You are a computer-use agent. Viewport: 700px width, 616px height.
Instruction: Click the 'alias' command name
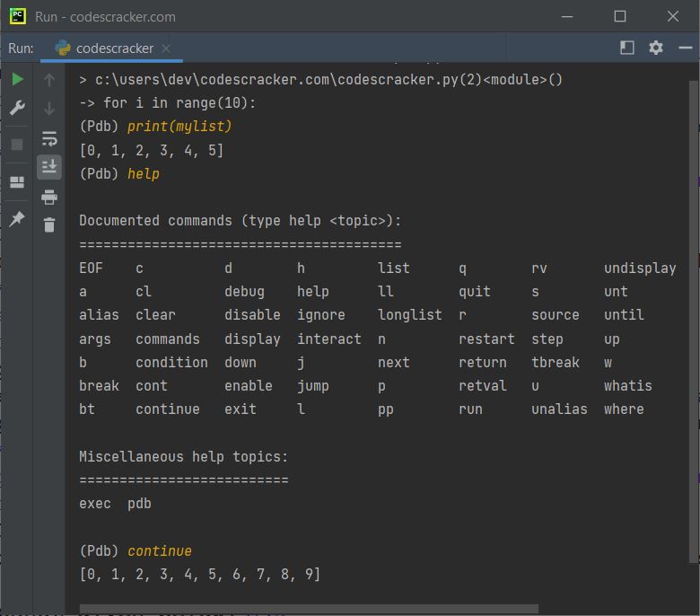[99, 315]
